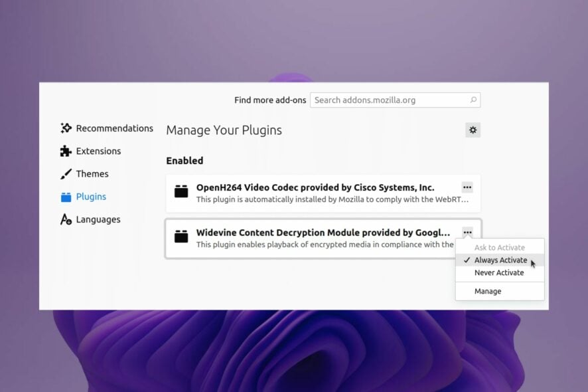Screen dimensions: 588x392
Task: Click the Enabled section heading
Action: tap(184, 161)
